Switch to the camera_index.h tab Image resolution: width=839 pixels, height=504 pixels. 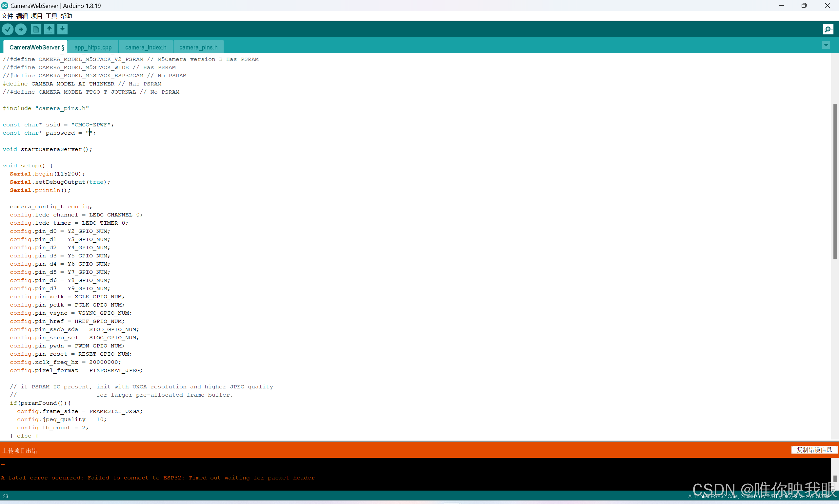pyautogui.click(x=146, y=47)
